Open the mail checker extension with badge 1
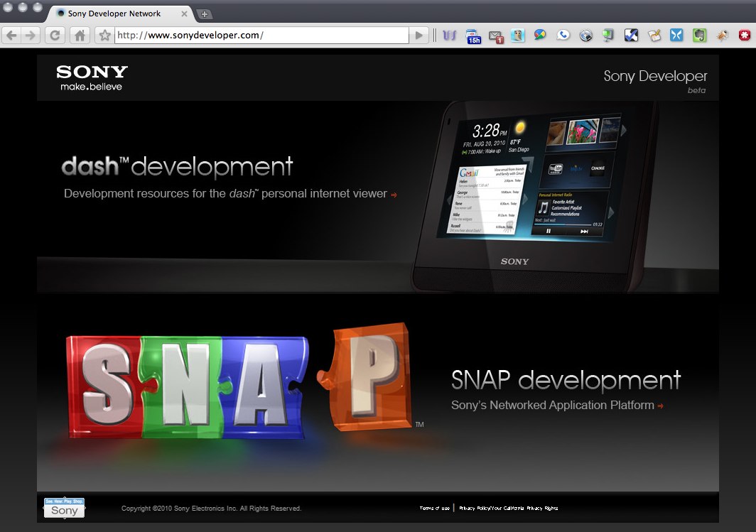This screenshot has width=756, height=532. click(496, 36)
